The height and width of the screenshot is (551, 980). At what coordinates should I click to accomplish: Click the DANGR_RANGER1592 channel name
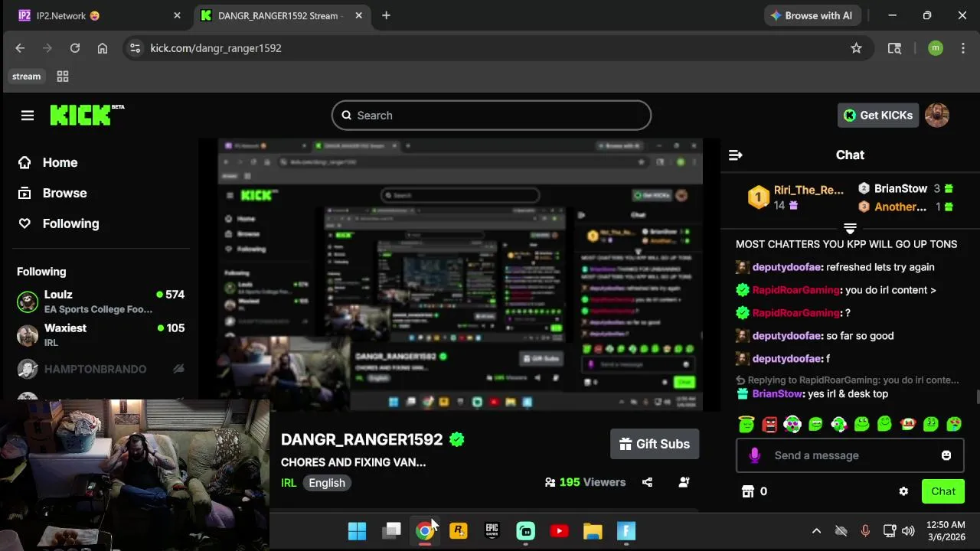[361, 440]
